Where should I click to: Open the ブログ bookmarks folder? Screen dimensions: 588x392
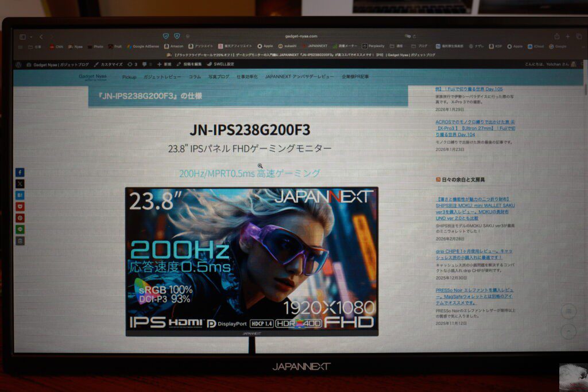[418, 46]
